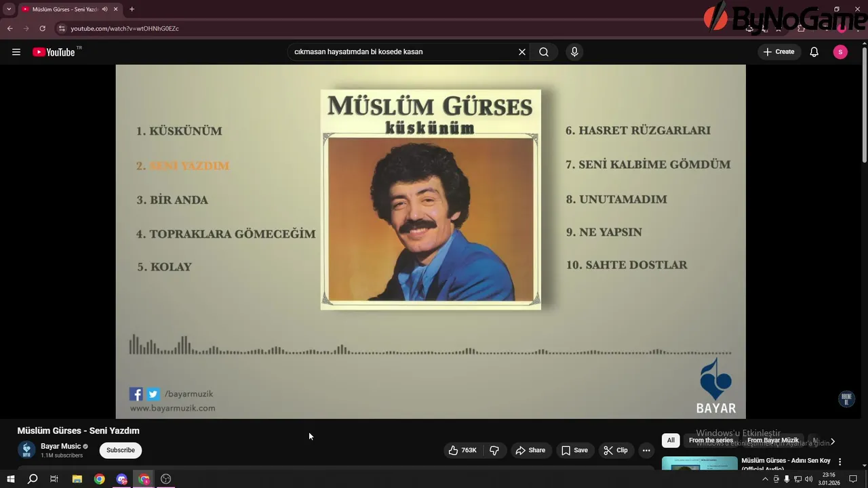Viewport: 868px width, 488px height.
Task: Open YouTube notifications bell
Action: (814, 52)
